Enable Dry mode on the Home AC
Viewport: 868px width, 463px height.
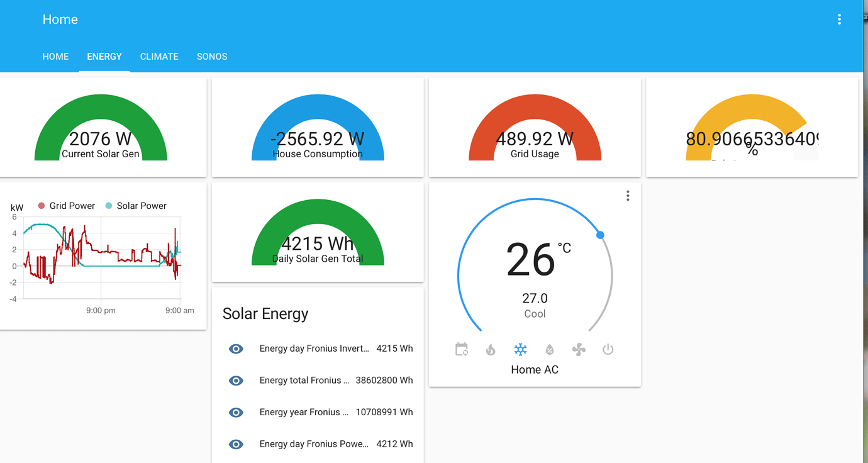[x=549, y=349]
